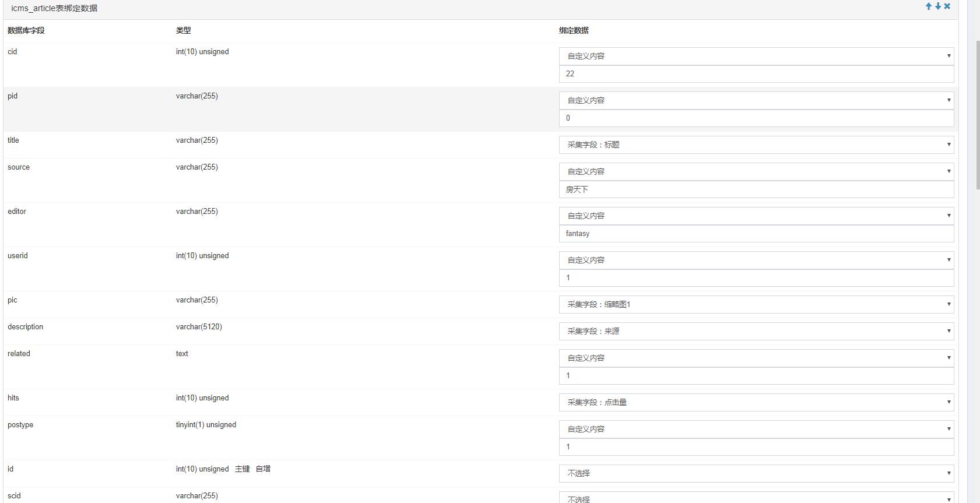Open the postype binding dropdown
The image size is (980, 503).
coord(756,429)
